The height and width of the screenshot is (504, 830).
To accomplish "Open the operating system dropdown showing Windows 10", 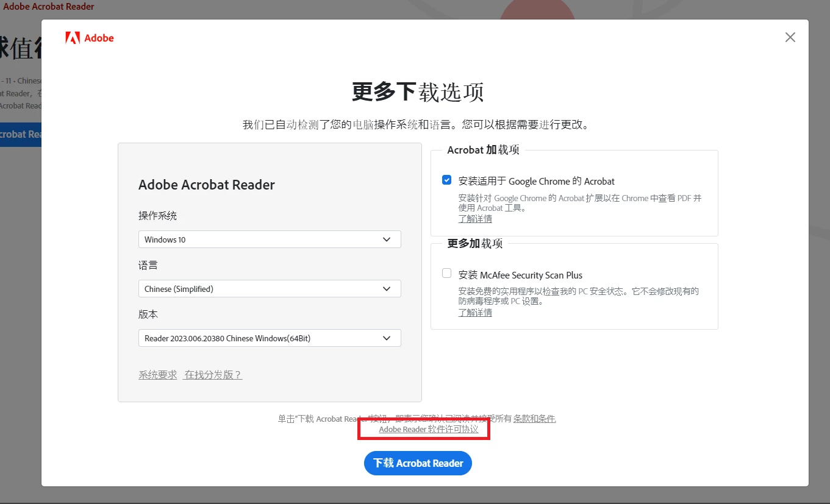I will [x=270, y=240].
